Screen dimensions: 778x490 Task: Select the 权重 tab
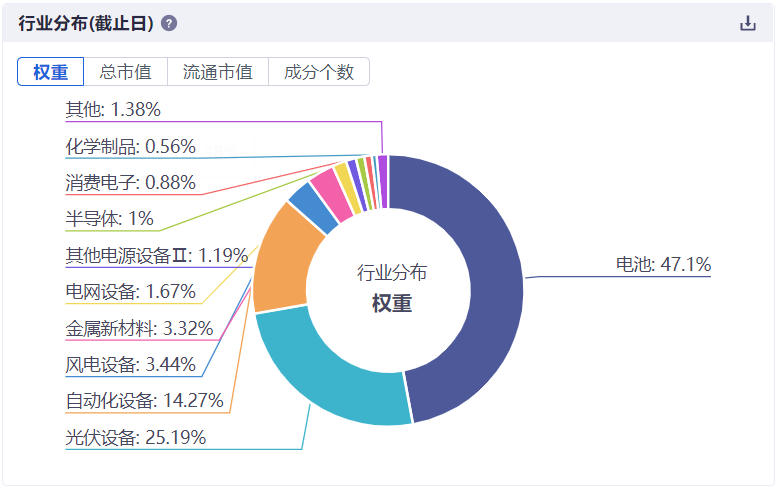(50, 72)
